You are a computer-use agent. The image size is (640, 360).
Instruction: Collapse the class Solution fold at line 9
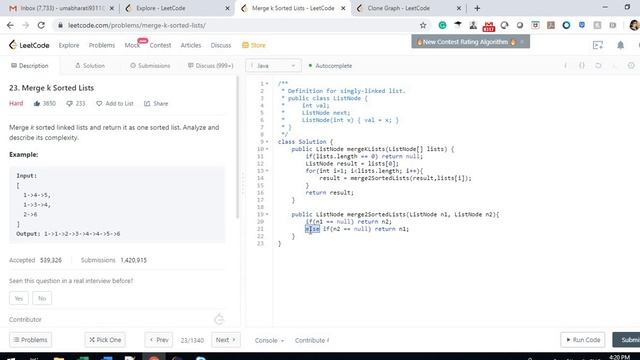click(x=267, y=142)
